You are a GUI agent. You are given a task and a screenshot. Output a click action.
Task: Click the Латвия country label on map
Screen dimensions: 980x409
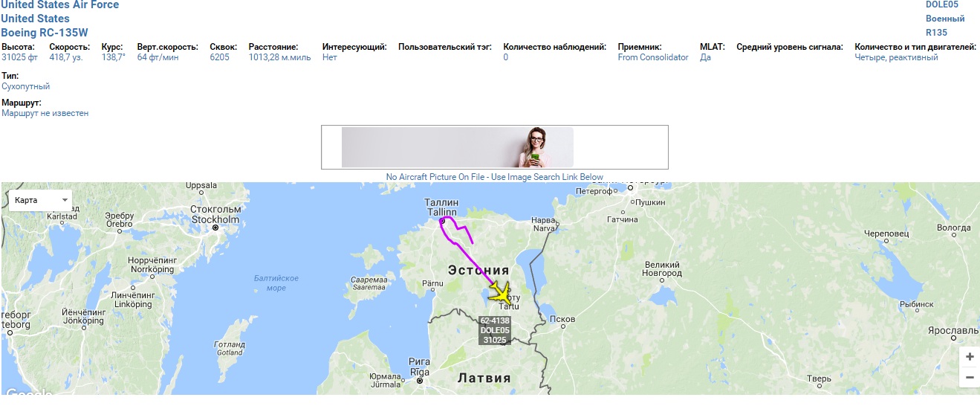click(x=484, y=378)
